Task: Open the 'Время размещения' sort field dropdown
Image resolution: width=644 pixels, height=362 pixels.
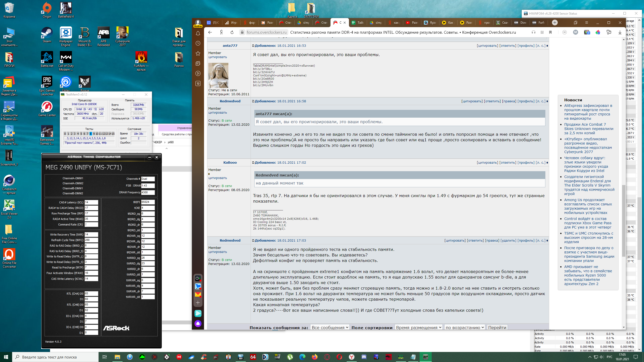Action: [x=418, y=327]
